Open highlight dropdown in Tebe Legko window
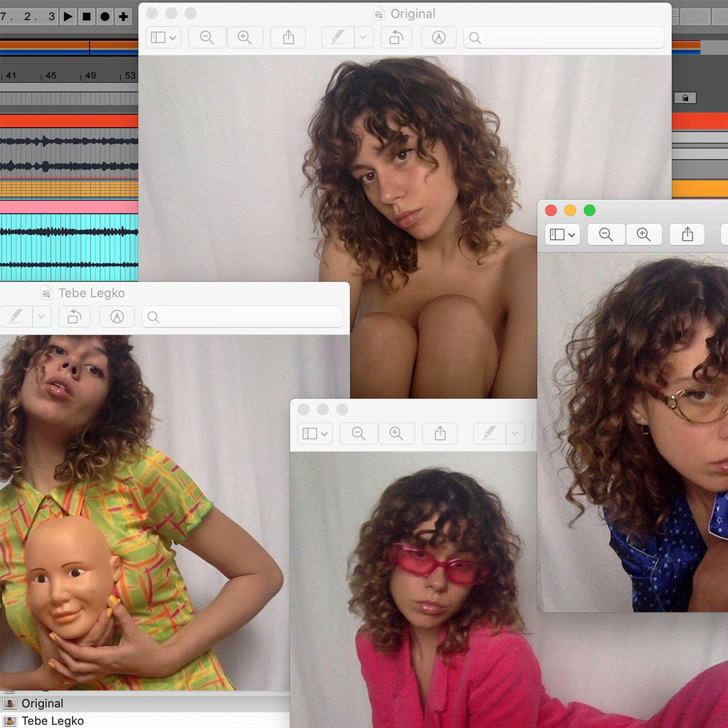The image size is (728, 728). click(41, 317)
